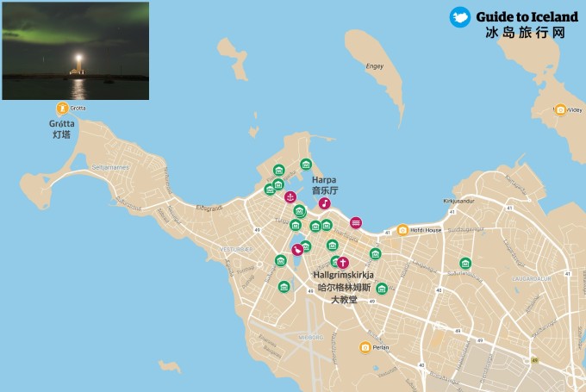
Task: Select the pink Hallgrímskirkja cross marker
Action: [x=343, y=263]
